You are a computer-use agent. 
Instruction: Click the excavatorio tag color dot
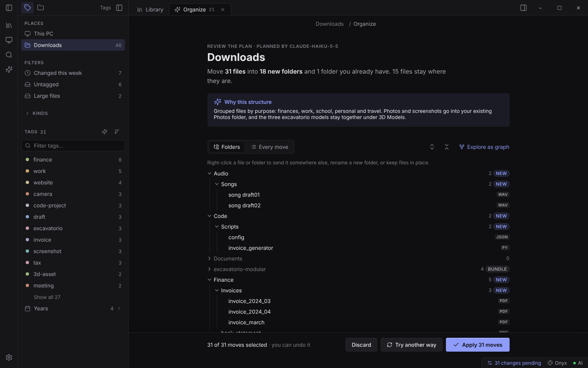click(27, 228)
